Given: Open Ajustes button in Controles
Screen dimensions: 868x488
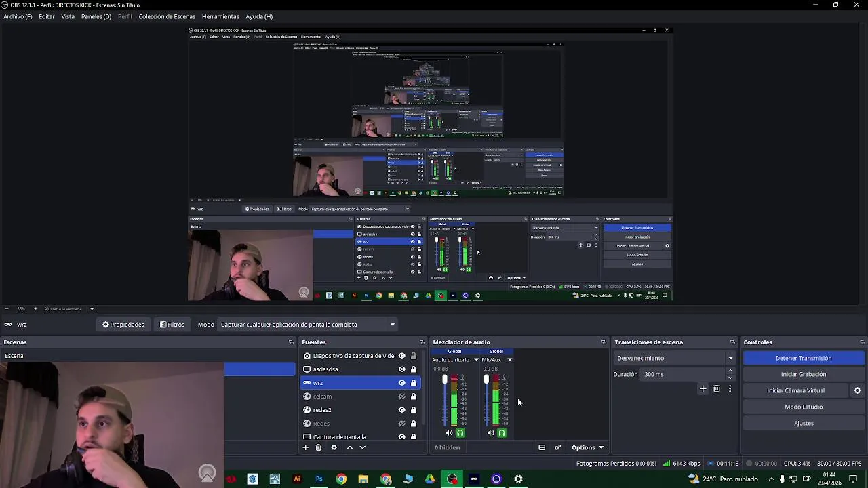Looking at the screenshot, I should pyautogui.click(x=804, y=423).
